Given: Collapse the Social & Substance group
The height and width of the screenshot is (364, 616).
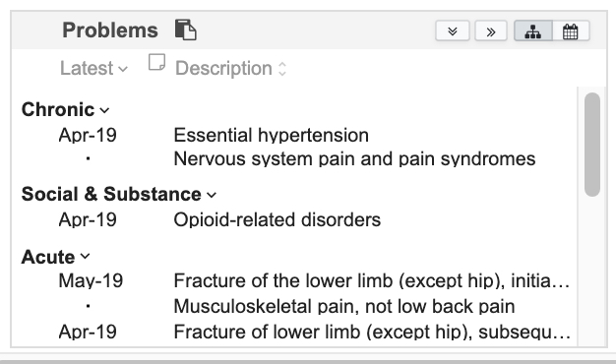Looking at the screenshot, I should tap(119, 194).
